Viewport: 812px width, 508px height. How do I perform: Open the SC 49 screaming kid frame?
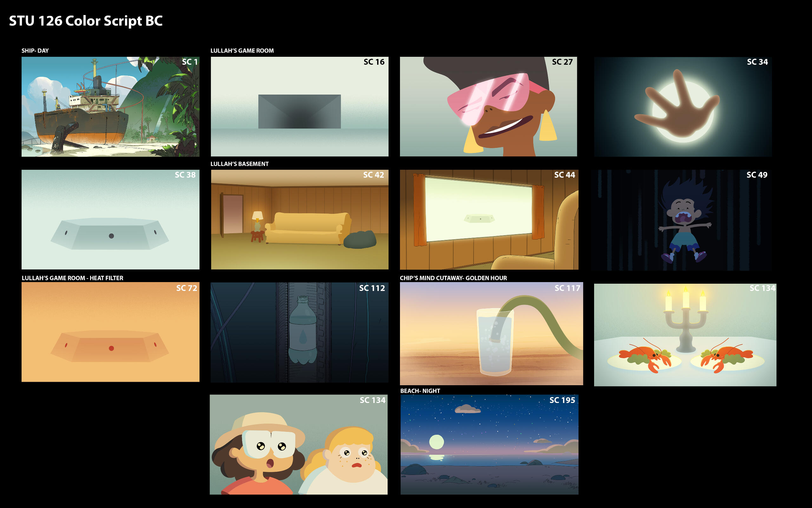coord(682,220)
